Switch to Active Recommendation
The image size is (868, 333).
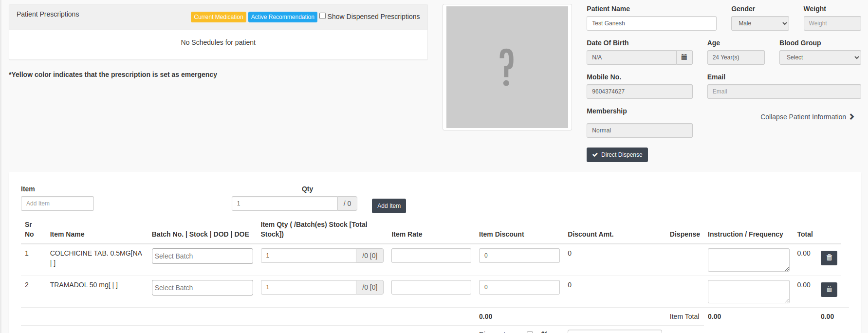point(282,17)
